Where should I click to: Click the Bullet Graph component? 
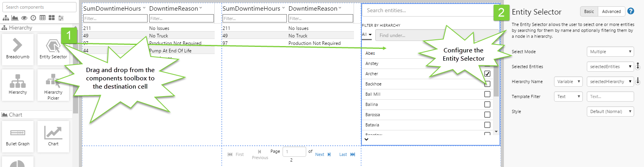(x=18, y=136)
